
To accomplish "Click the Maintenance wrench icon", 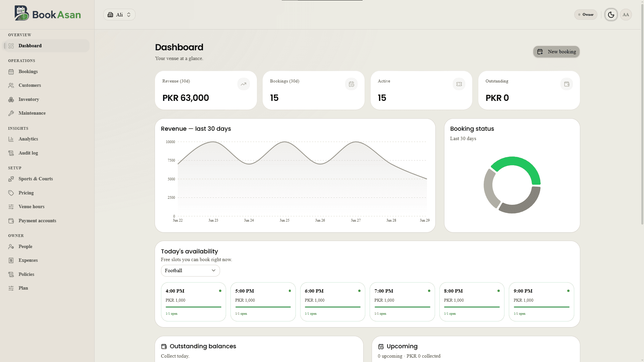I will pyautogui.click(x=11, y=113).
